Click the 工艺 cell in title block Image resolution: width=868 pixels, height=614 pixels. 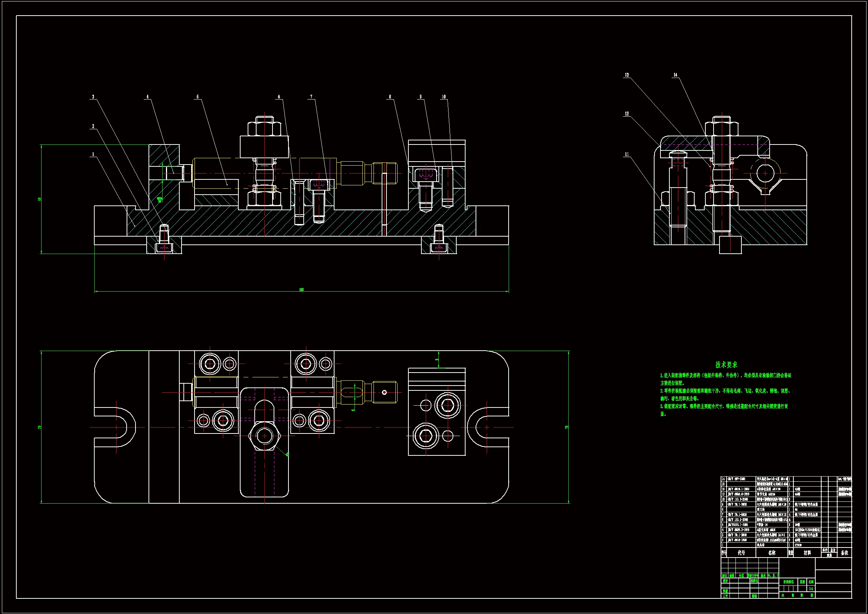[x=725, y=596]
